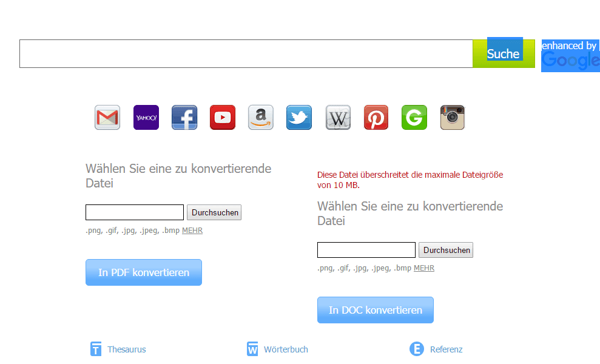Click Durchsuchen above In PDF konvertieren
The width and height of the screenshot is (600, 364).
click(214, 212)
